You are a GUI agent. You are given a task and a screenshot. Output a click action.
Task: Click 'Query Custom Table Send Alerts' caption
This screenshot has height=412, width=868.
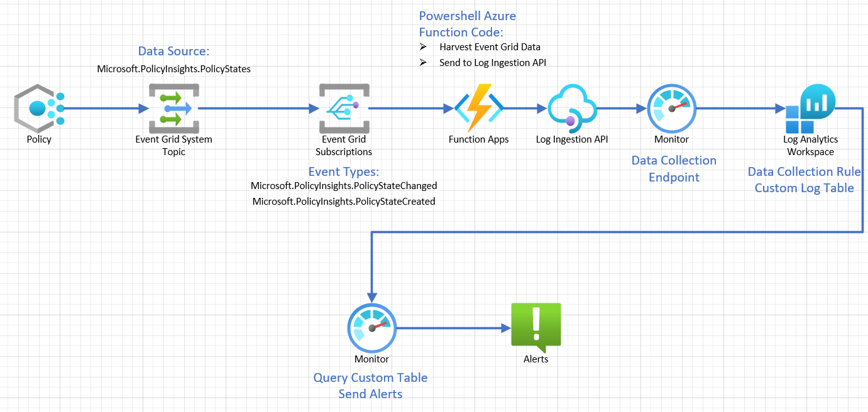[370, 386]
